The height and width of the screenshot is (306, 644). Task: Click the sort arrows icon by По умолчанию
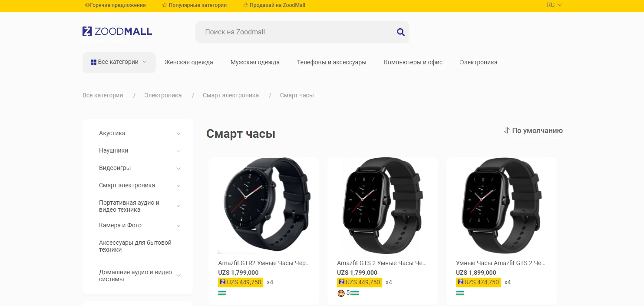[x=506, y=130]
